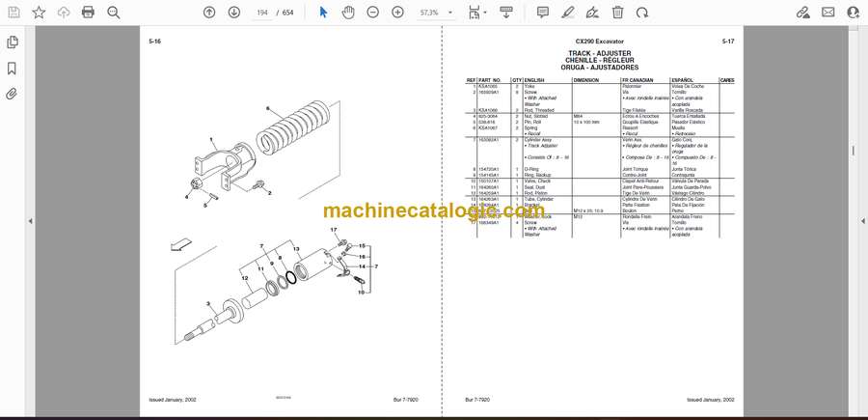Click the PART NO. column header
This screenshot has height=420, width=868.
(x=489, y=80)
